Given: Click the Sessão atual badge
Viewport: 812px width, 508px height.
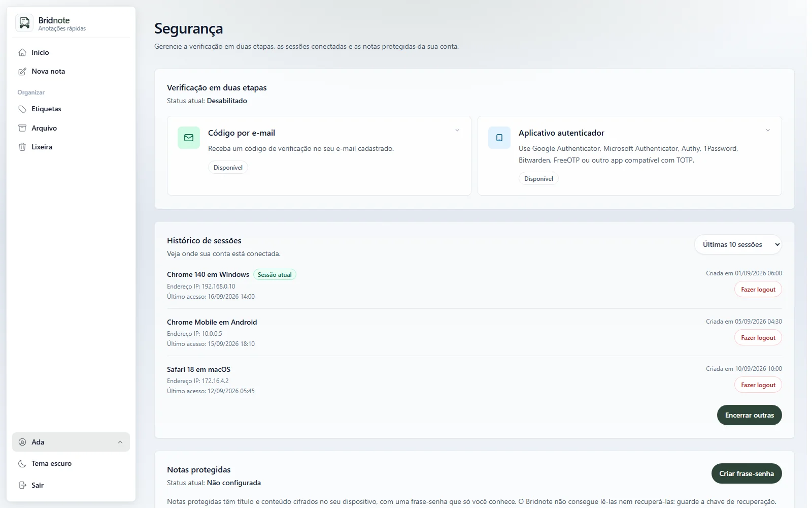Looking at the screenshot, I should click(x=275, y=275).
